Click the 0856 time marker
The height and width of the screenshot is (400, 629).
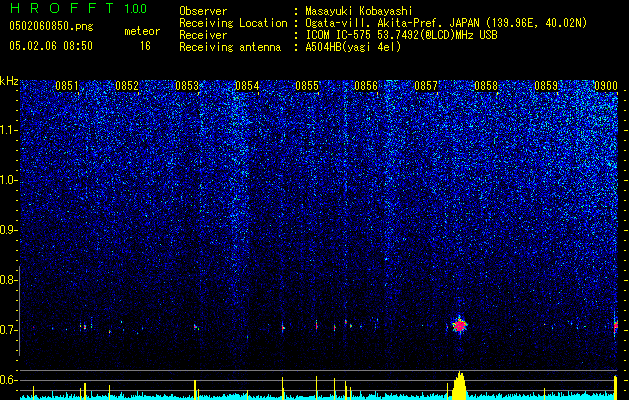[366, 86]
